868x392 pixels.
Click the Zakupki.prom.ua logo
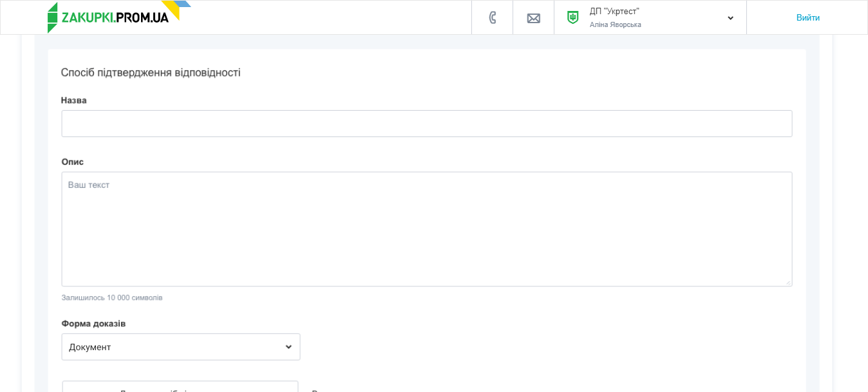tap(109, 17)
